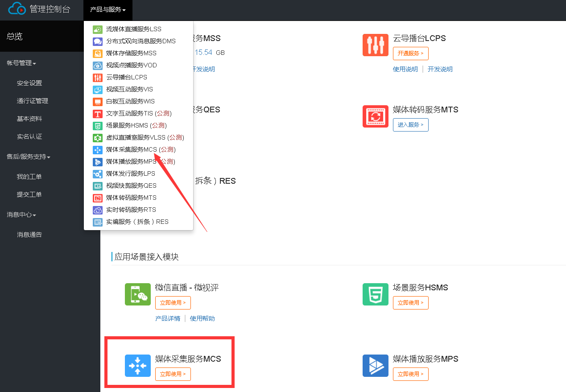This screenshot has height=392, width=566.
Task: Click the 媒体播放服务MPS card title
Action: pos(426,359)
